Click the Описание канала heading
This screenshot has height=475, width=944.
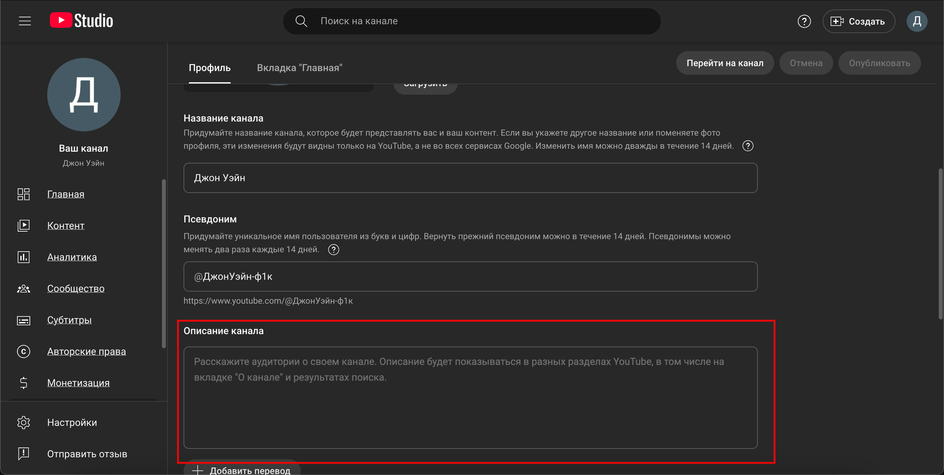(x=223, y=331)
